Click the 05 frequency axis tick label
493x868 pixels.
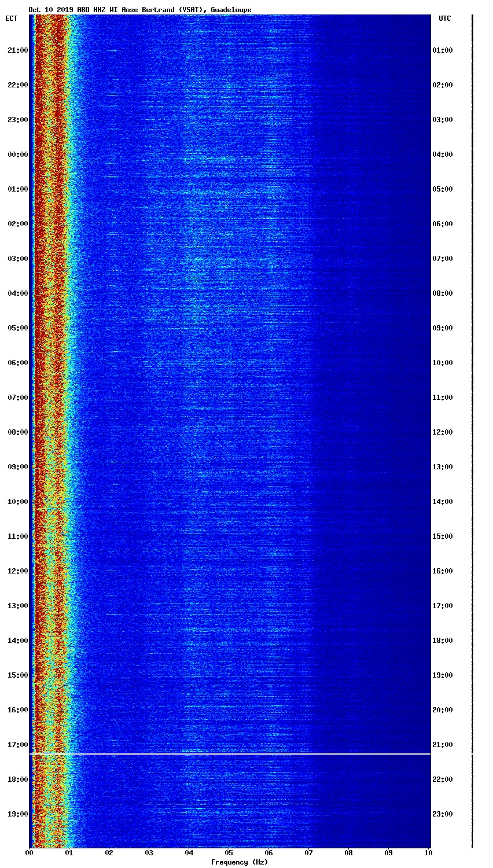coord(229,853)
